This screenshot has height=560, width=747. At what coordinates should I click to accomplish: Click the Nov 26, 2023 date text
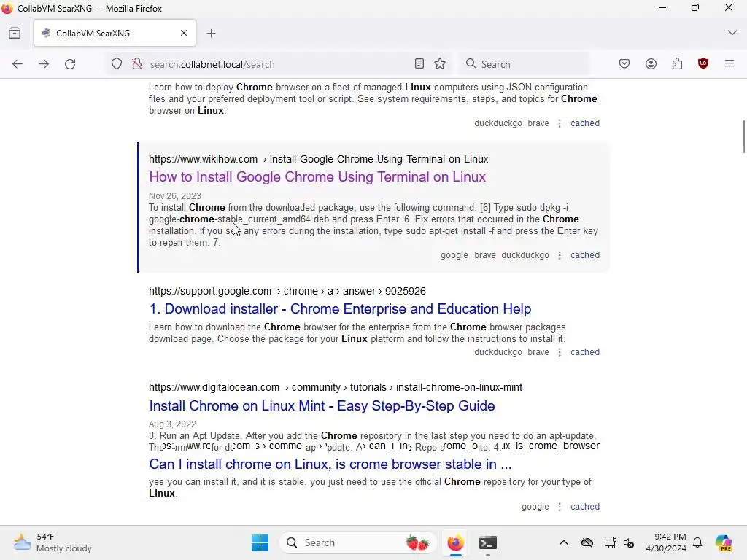175,196
